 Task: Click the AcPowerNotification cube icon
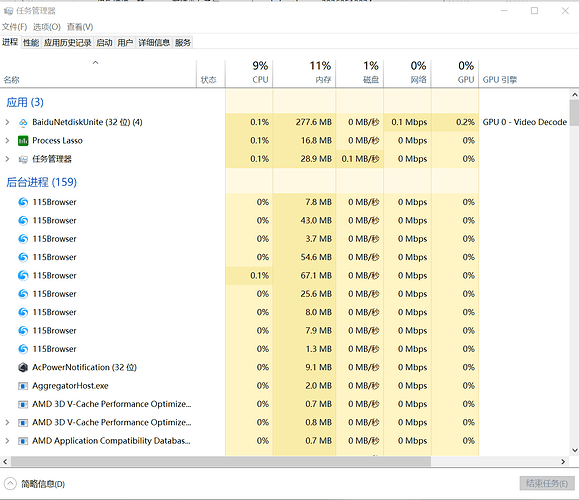click(23, 367)
